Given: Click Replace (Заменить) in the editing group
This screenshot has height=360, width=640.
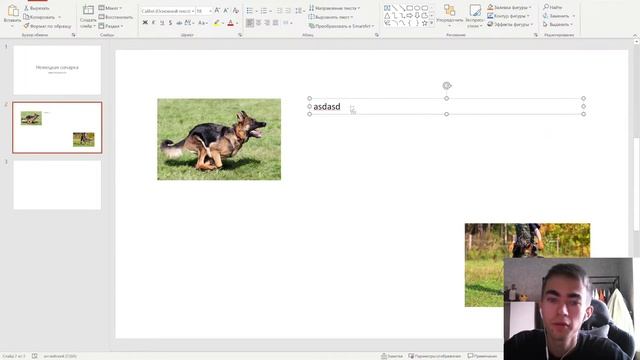Looking at the screenshot, I should click(559, 16).
